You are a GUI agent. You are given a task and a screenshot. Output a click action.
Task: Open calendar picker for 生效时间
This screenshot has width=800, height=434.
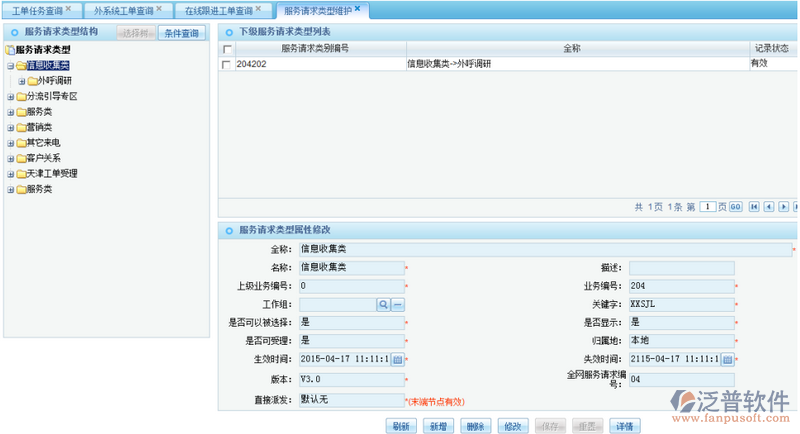click(x=397, y=358)
